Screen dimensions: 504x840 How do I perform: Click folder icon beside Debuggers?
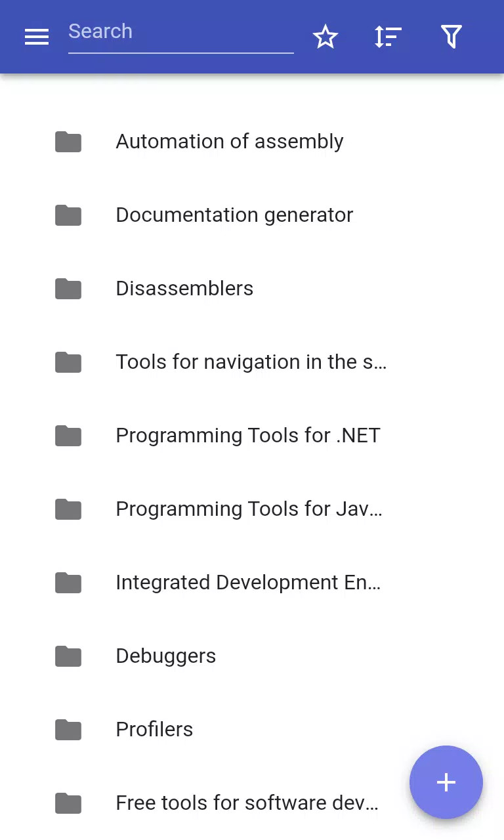pyautogui.click(x=68, y=656)
